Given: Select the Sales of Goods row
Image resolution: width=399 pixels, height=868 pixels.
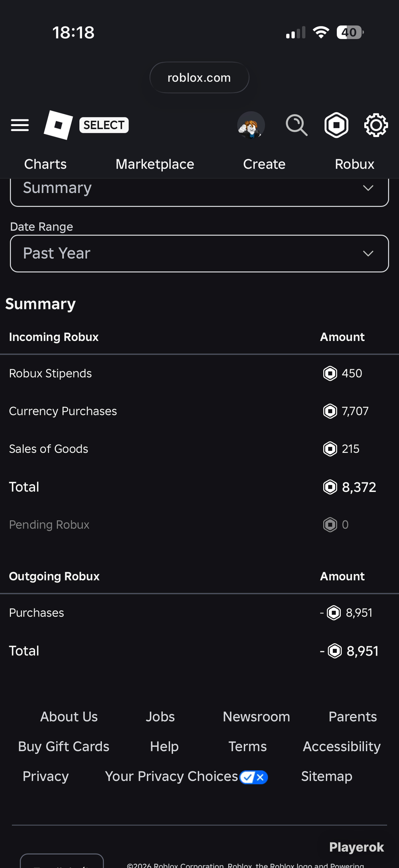Looking at the screenshot, I should click(x=199, y=449).
